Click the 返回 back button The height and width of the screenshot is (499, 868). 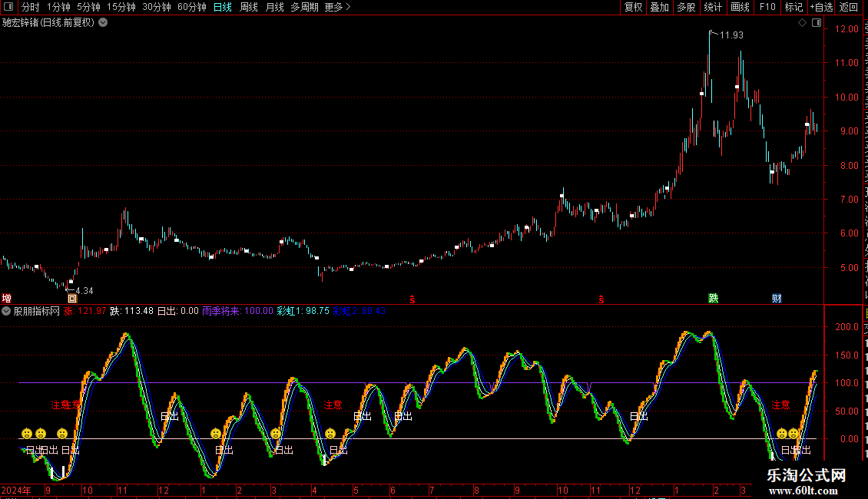click(849, 7)
